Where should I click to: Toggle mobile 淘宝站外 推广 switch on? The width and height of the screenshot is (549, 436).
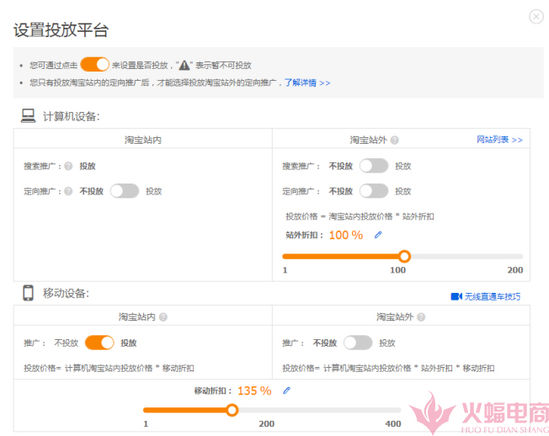[357, 342]
